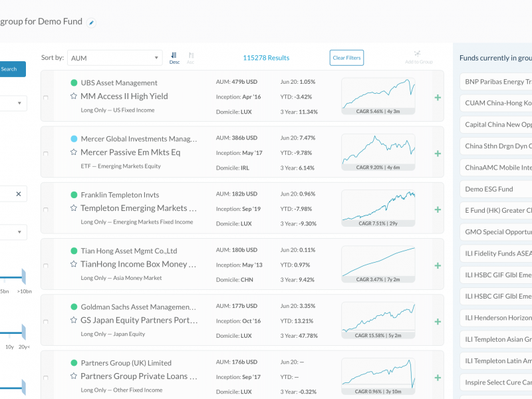Select E Fund (HK) Greater in group list
The width and height of the screenshot is (532, 399).
496,210
